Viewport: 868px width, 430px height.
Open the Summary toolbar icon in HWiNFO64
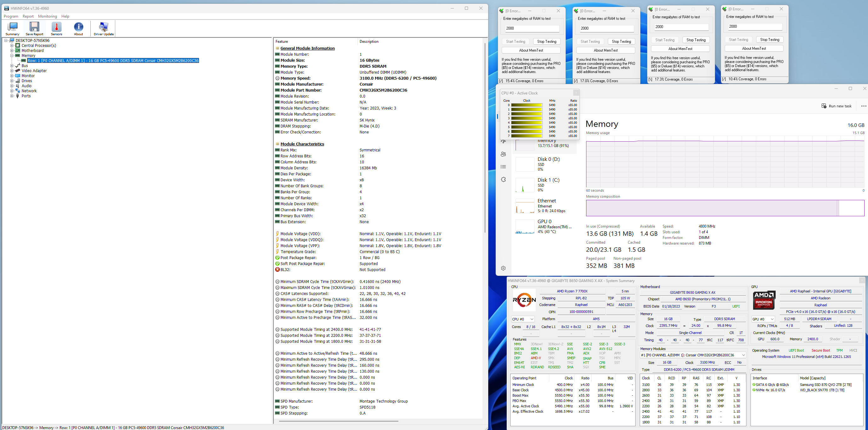click(13, 29)
